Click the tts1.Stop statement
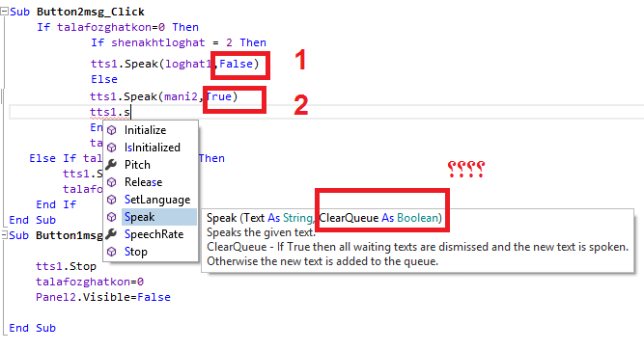 [x=66, y=266]
